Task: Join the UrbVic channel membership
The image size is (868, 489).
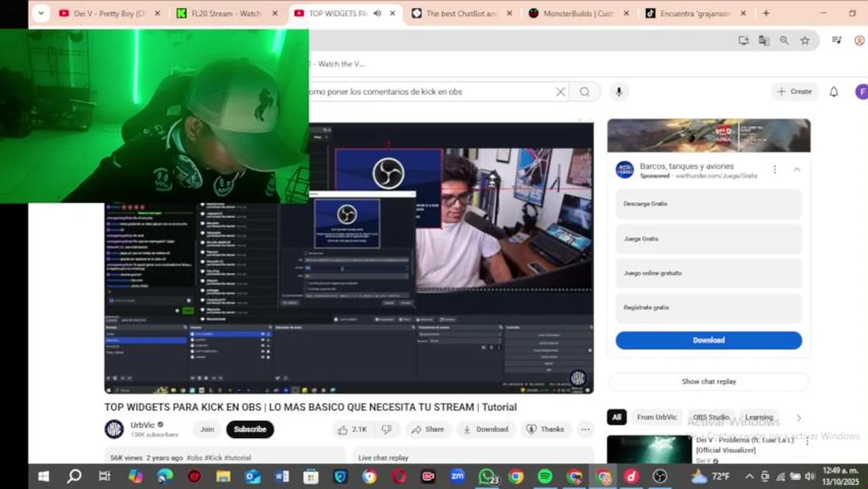Action: [207, 429]
